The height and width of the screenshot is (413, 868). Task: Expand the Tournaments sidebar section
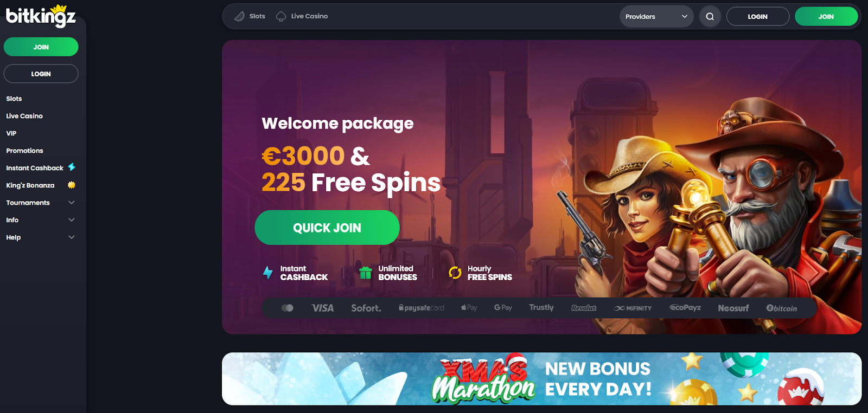coord(41,203)
